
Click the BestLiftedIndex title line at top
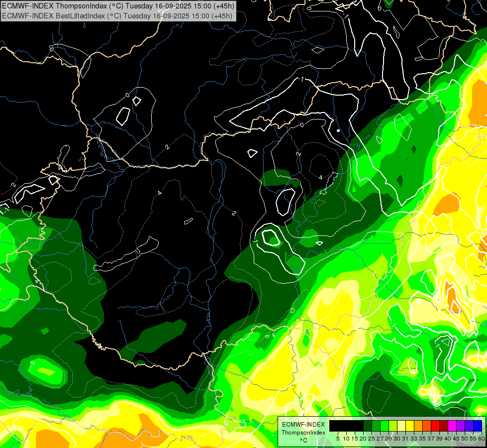click(x=117, y=15)
